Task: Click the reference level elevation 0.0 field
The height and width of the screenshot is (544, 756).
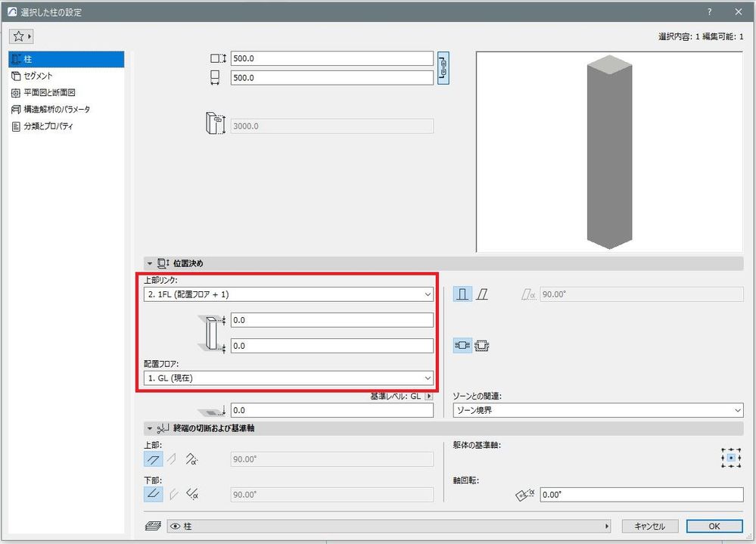Action: tap(331, 410)
